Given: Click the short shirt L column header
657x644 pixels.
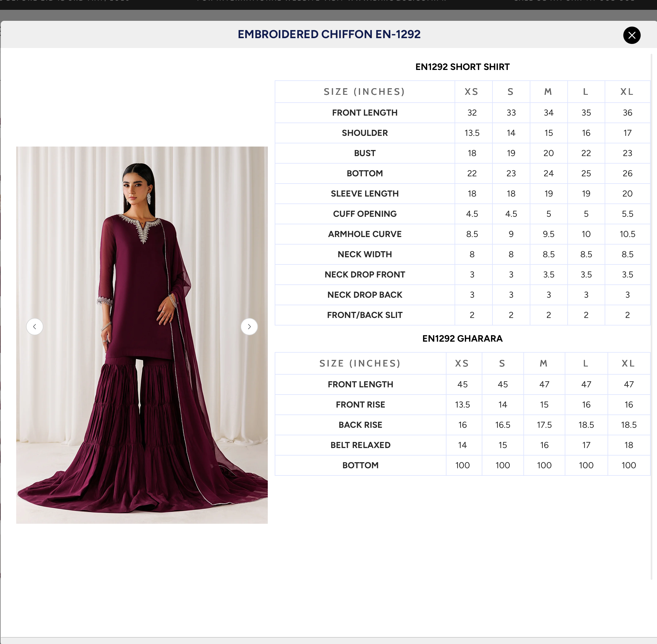Looking at the screenshot, I should (x=586, y=92).
